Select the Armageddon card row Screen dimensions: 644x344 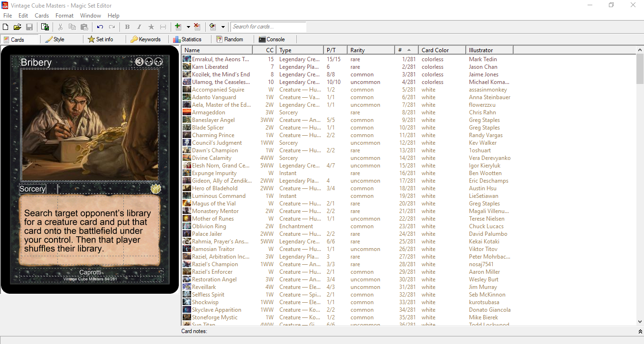(409, 112)
